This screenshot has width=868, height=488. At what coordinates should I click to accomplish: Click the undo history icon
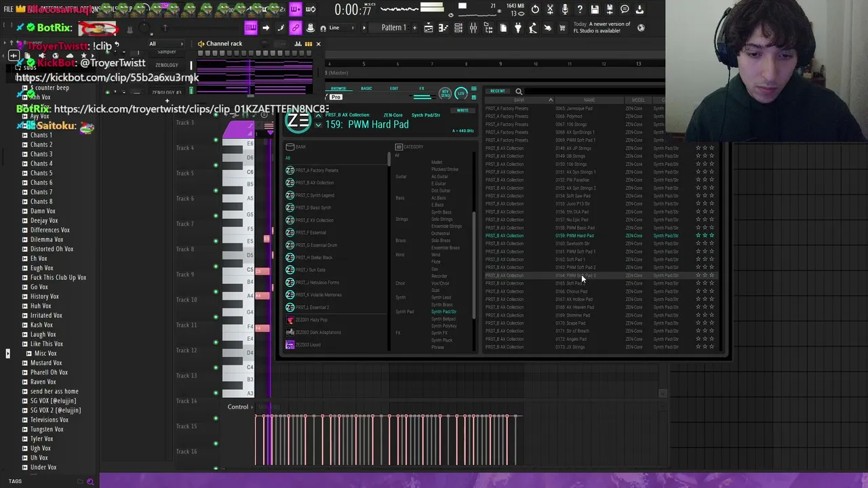tap(535, 9)
